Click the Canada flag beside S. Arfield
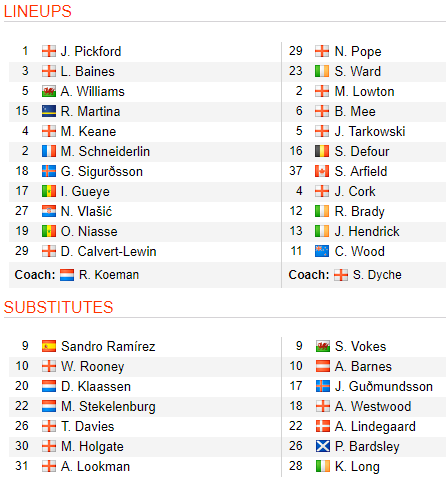This screenshot has width=446, height=481. 322,171
